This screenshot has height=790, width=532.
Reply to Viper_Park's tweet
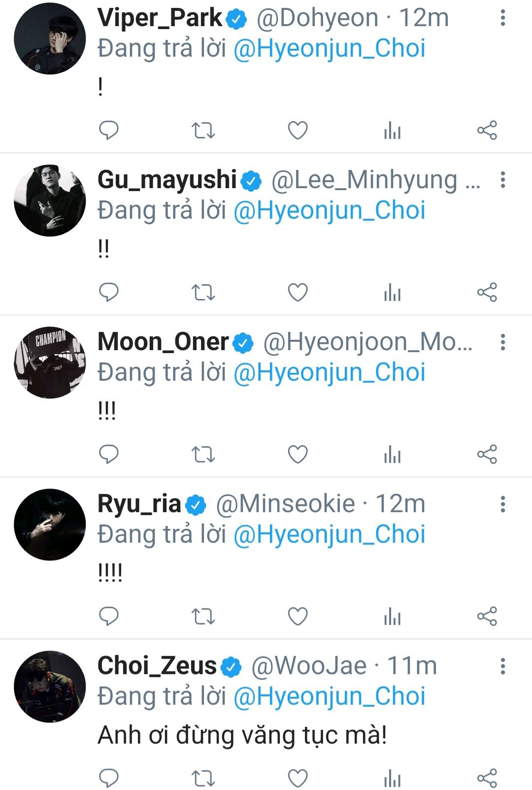point(109,130)
